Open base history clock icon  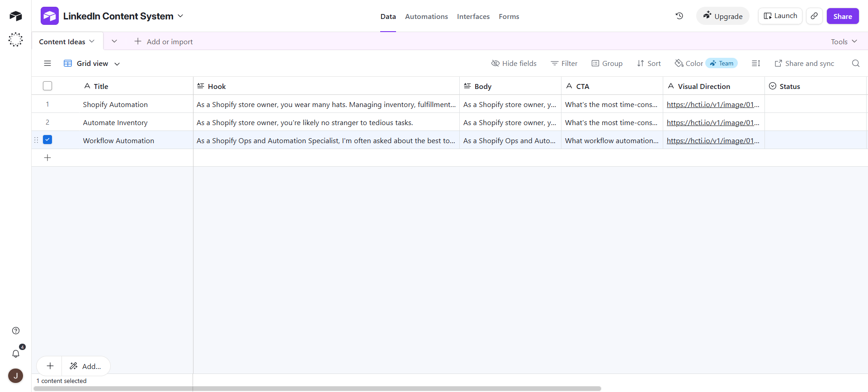tap(679, 16)
